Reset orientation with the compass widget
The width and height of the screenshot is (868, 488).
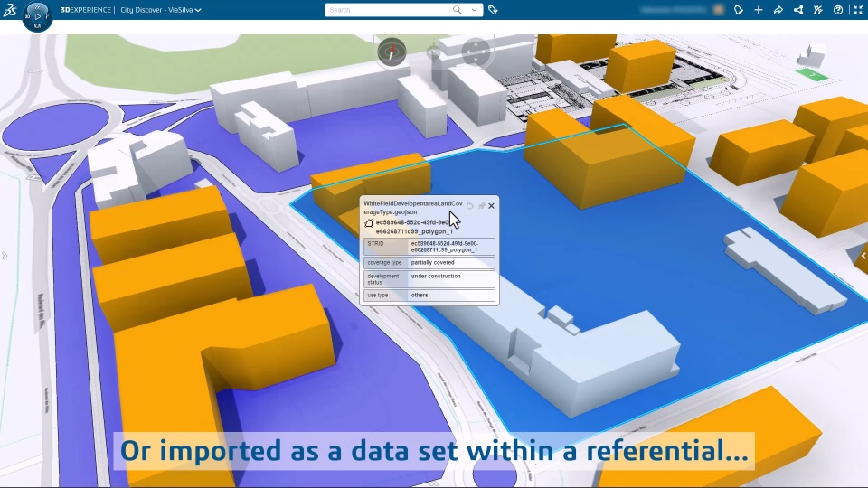(392, 52)
